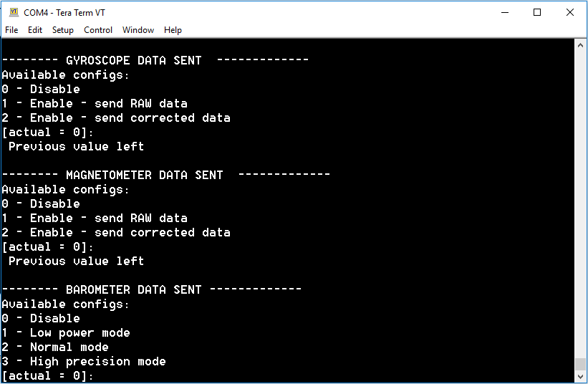
Task: Click the Tera Term VT title bar icon
Action: point(14,12)
